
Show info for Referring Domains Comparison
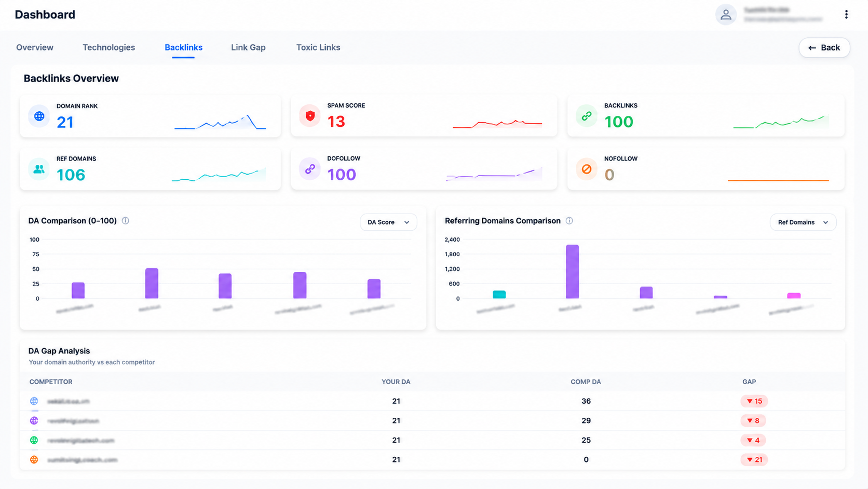569,221
